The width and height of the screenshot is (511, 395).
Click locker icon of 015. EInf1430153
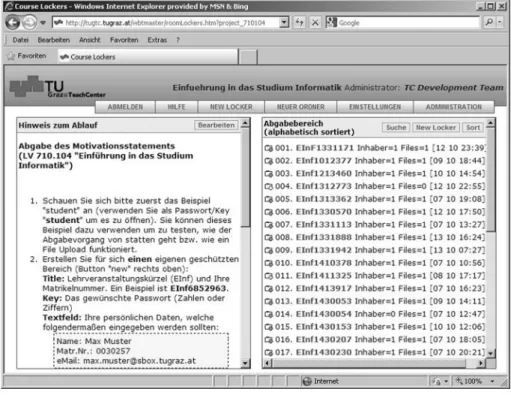pyautogui.click(x=269, y=327)
